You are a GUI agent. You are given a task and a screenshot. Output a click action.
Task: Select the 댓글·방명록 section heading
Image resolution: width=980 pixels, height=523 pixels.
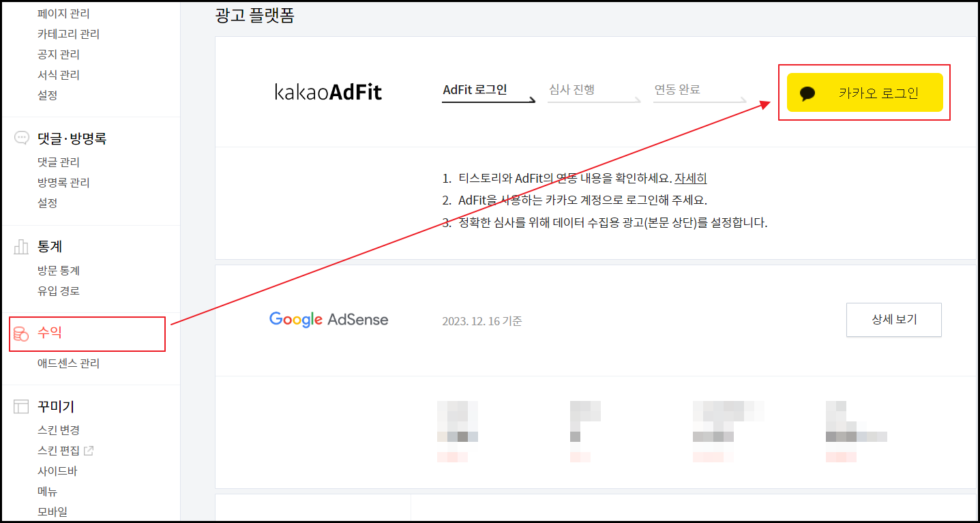point(72,138)
